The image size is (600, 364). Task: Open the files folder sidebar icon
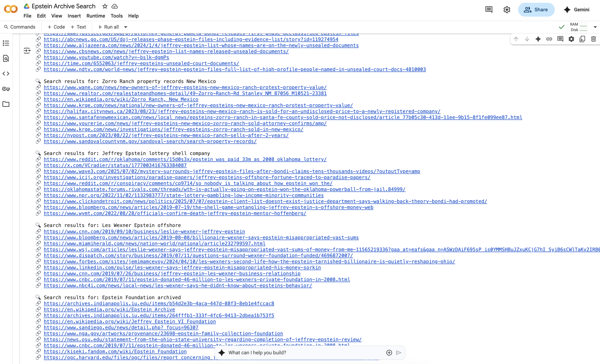tap(6, 104)
